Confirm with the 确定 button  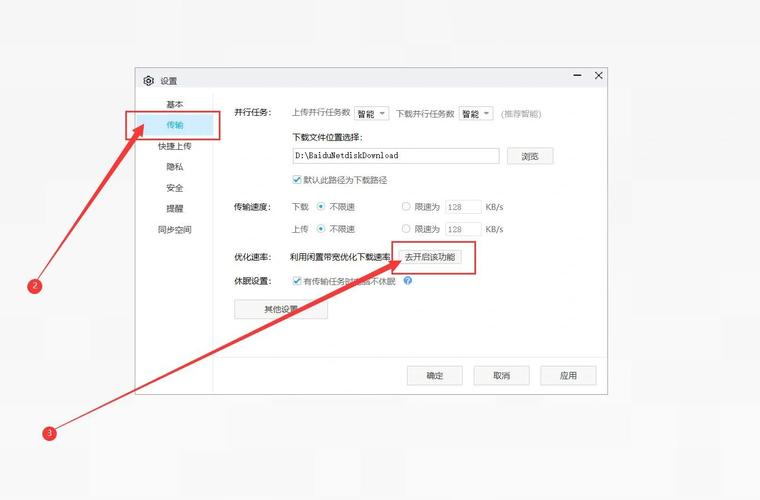tap(434, 375)
